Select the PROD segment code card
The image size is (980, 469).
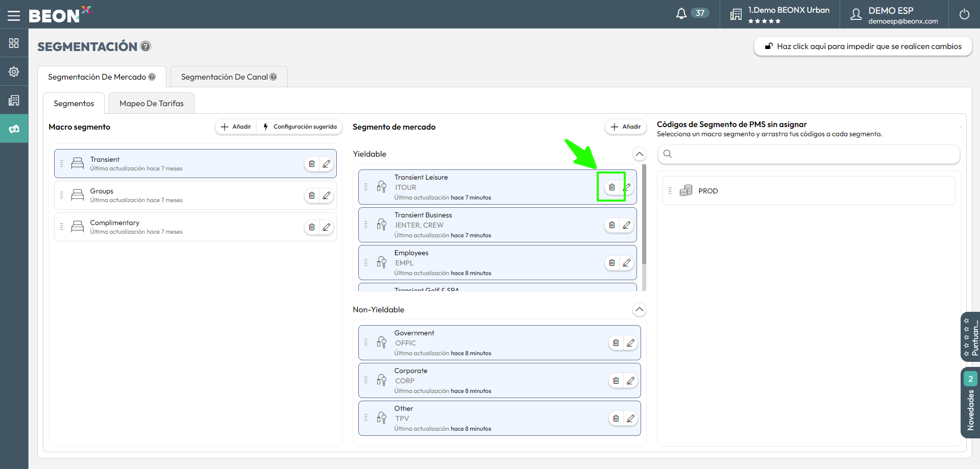click(808, 191)
